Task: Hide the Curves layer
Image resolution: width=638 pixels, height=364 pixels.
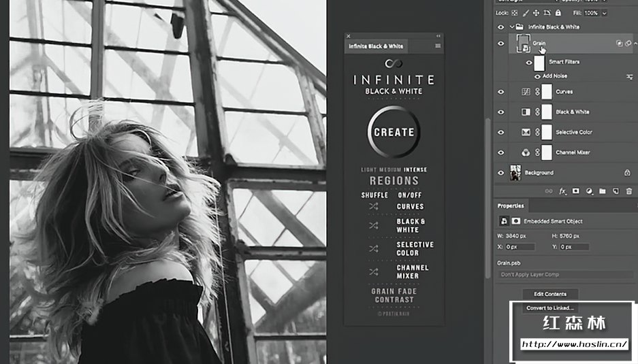Action: pos(501,92)
